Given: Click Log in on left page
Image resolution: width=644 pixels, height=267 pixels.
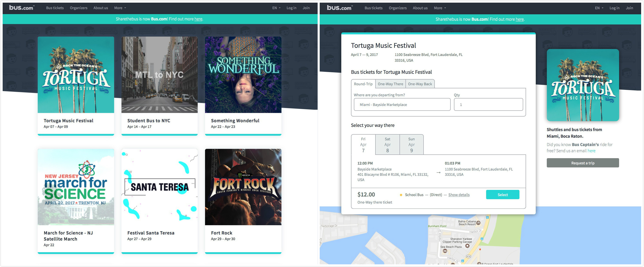Looking at the screenshot, I should click(291, 8).
